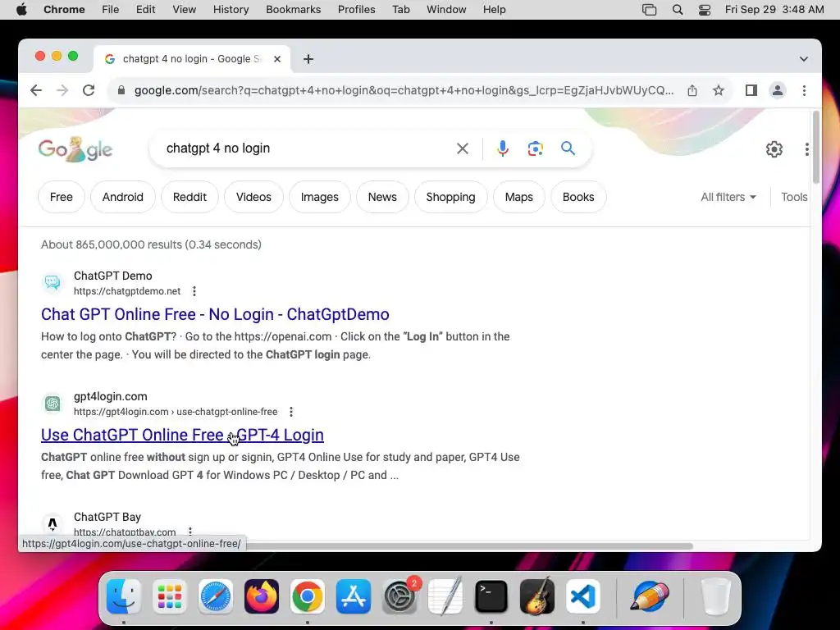This screenshot has width=840, height=630.
Task: Open more options for gpt4login.com result
Action: tap(291, 412)
